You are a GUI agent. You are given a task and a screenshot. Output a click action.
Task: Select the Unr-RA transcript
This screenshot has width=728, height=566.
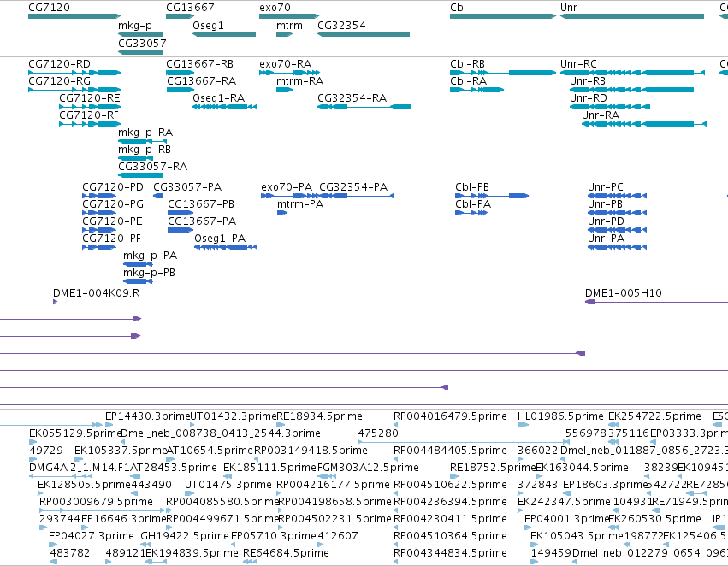[644, 124]
